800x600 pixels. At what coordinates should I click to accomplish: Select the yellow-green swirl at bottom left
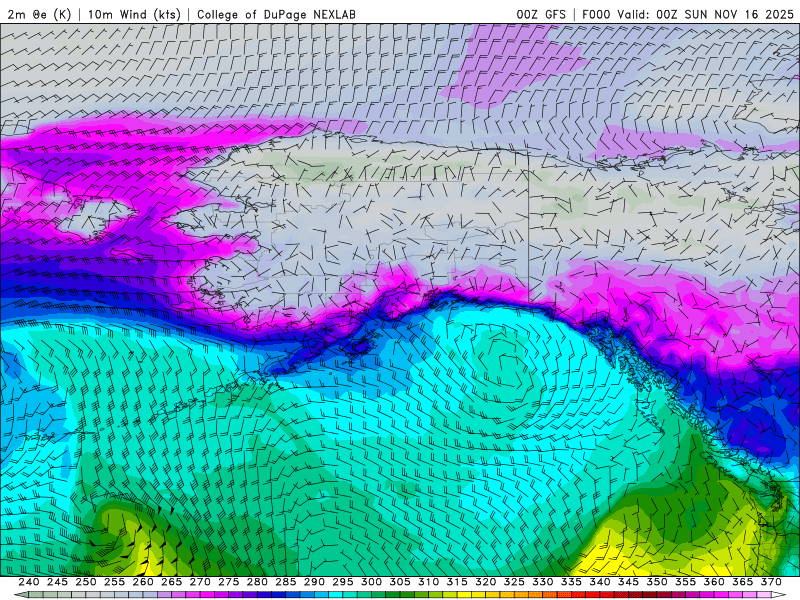pos(135,545)
